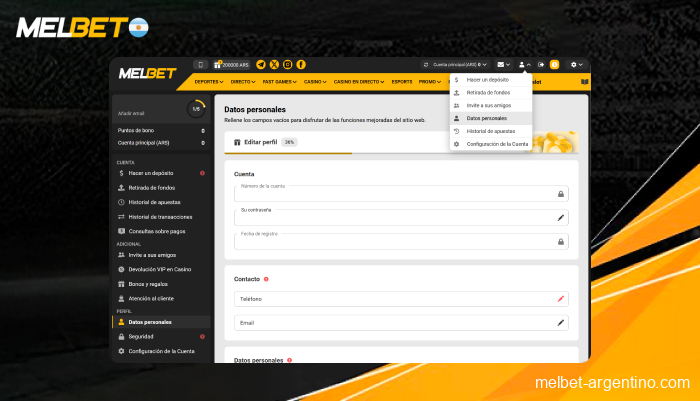Click pencil icon in Email field
This screenshot has width=700, height=401.
(x=561, y=323)
